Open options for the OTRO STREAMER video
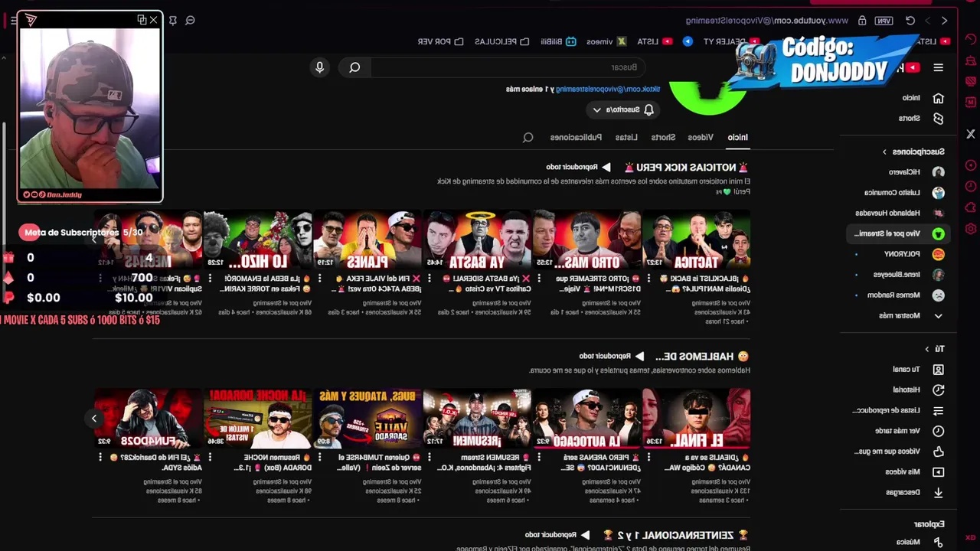 [538, 279]
